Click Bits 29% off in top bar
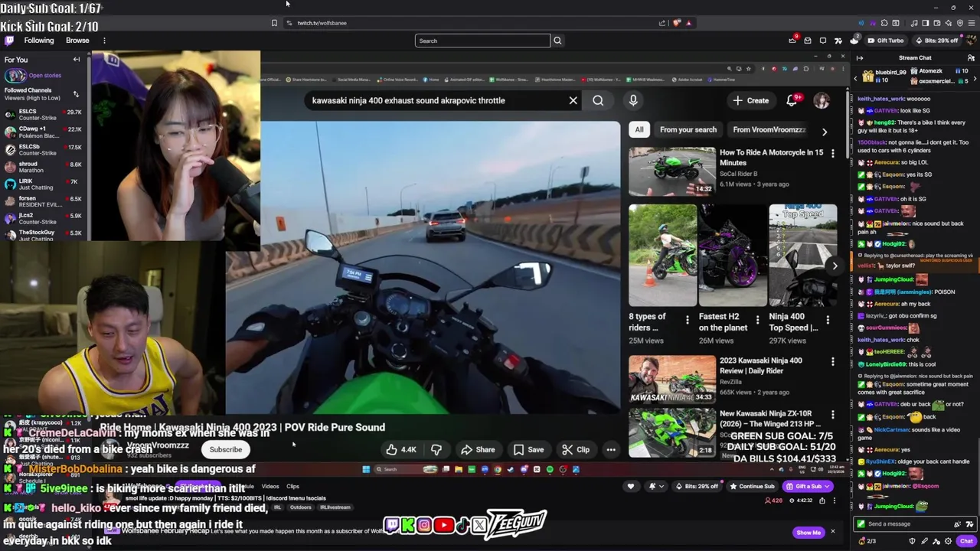 coord(936,41)
